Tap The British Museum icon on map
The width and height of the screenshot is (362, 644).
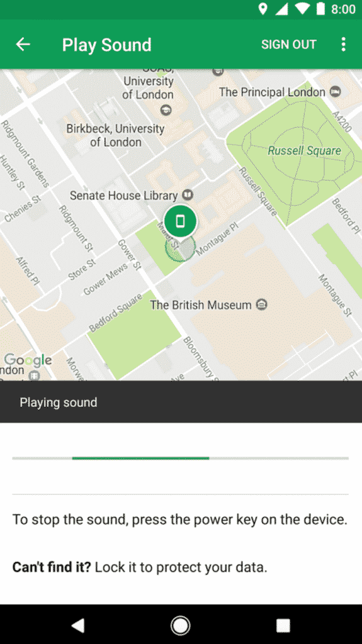pos(262,305)
